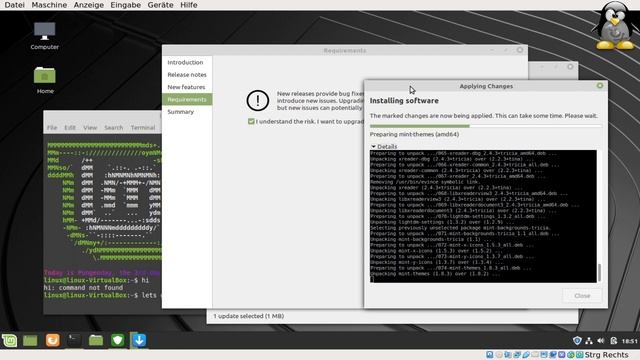Click 'hi: command not found' line in terminal
The image size is (640, 360).
pos(83,287)
